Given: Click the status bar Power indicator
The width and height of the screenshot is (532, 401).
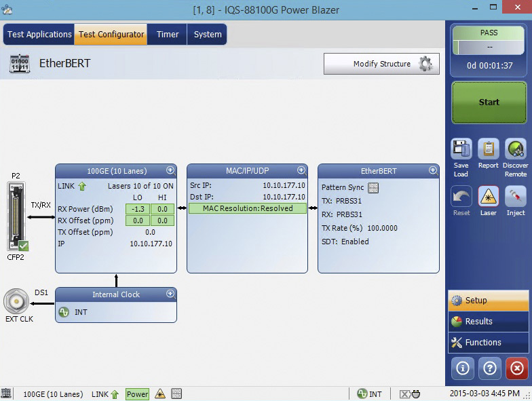Looking at the screenshot, I should pyautogui.click(x=137, y=394).
